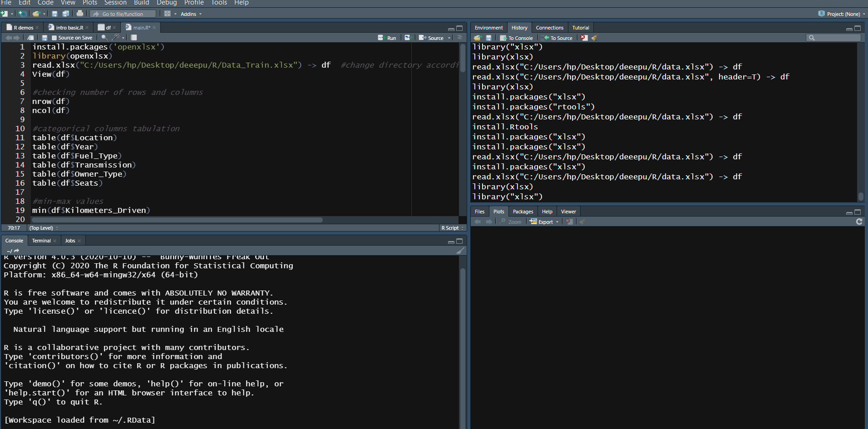Load history from file icon
Viewport: 868px width, 429px height.
pyautogui.click(x=477, y=38)
